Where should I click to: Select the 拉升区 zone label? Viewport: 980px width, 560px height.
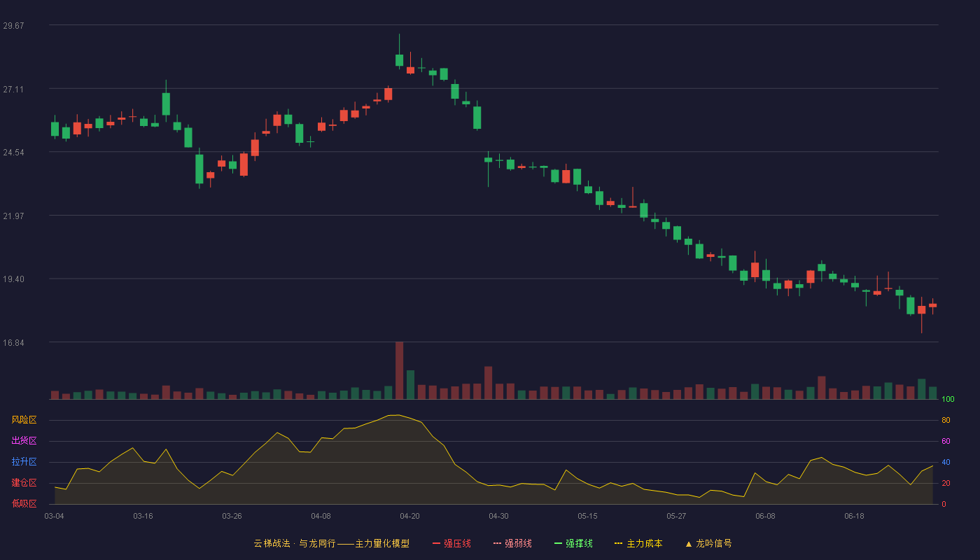[x=24, y=462]
